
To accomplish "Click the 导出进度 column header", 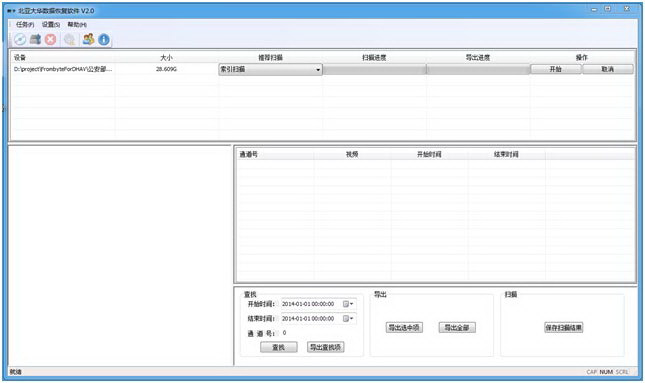I will (478, 58).
